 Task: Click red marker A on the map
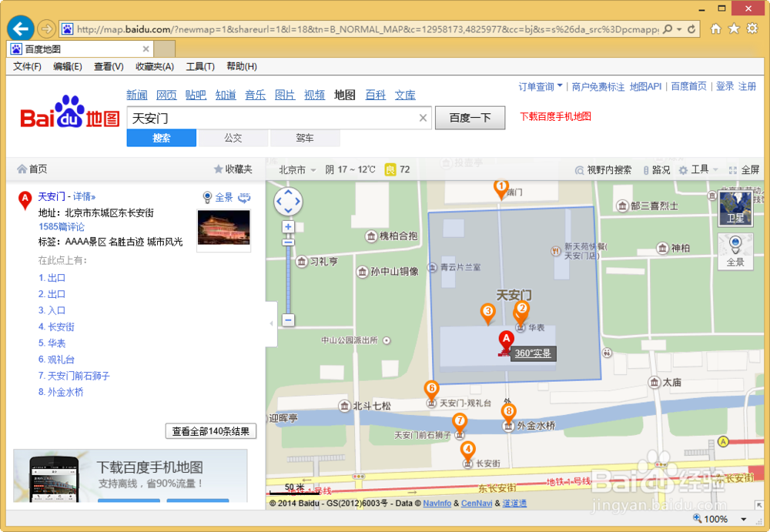click(x=507, y=340)
